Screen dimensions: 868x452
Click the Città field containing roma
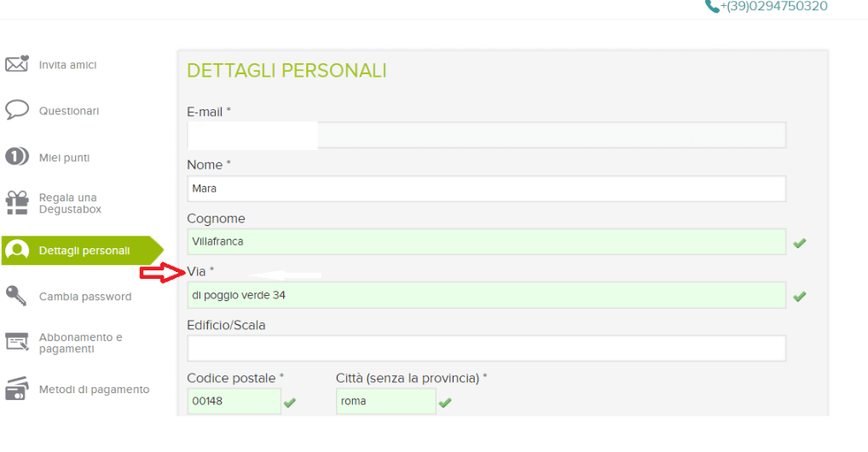[x=385, y=401]
